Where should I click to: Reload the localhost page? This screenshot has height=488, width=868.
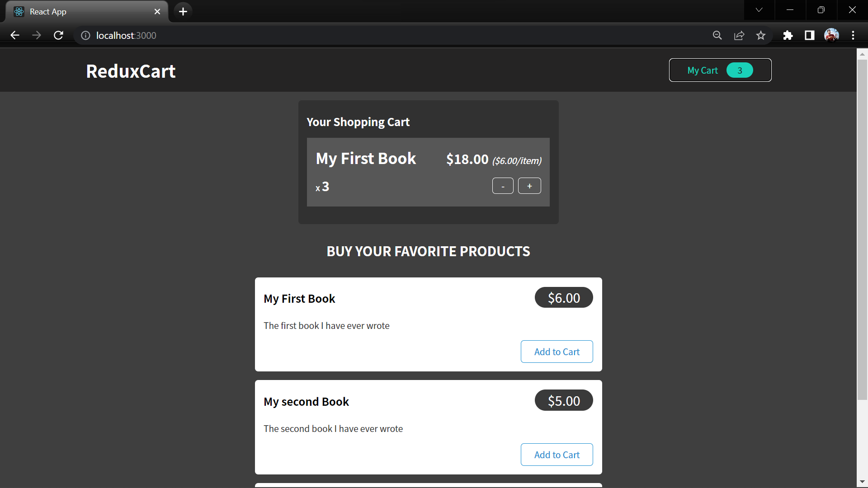58,35
